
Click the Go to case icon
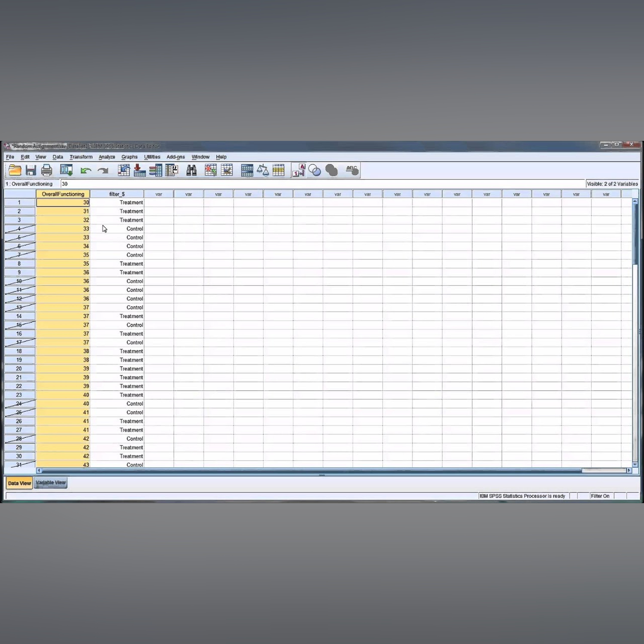(124, 170)
